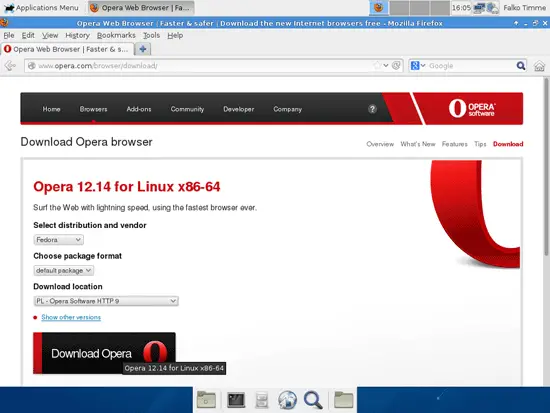
Task: Click the Firefox home icon
Action: click(539, 66)
